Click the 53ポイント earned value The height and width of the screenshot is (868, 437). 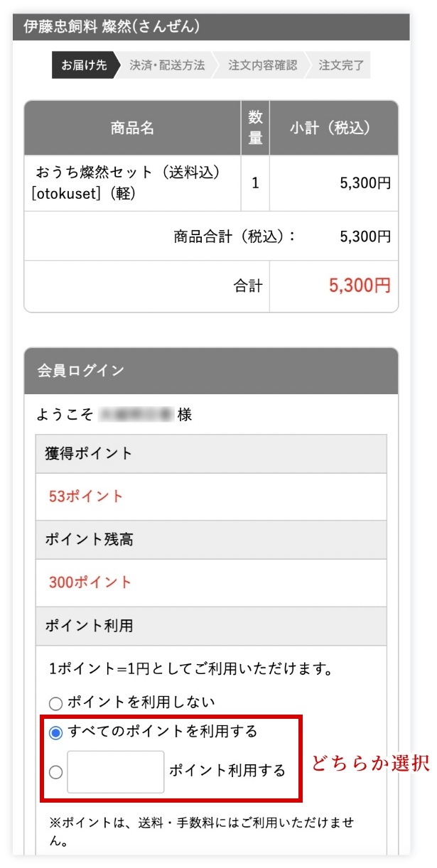click(x=86, y=497)
